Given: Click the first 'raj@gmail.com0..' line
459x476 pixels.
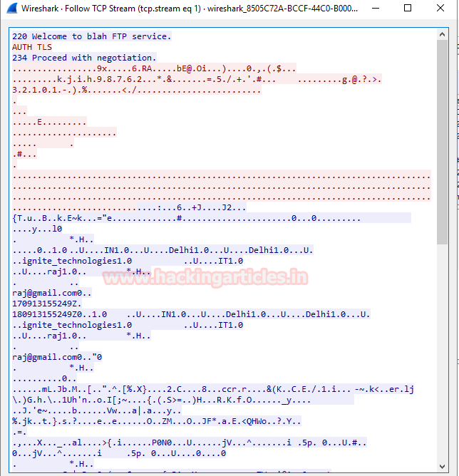Looking at the screenshot, I should tap(51, 293).
